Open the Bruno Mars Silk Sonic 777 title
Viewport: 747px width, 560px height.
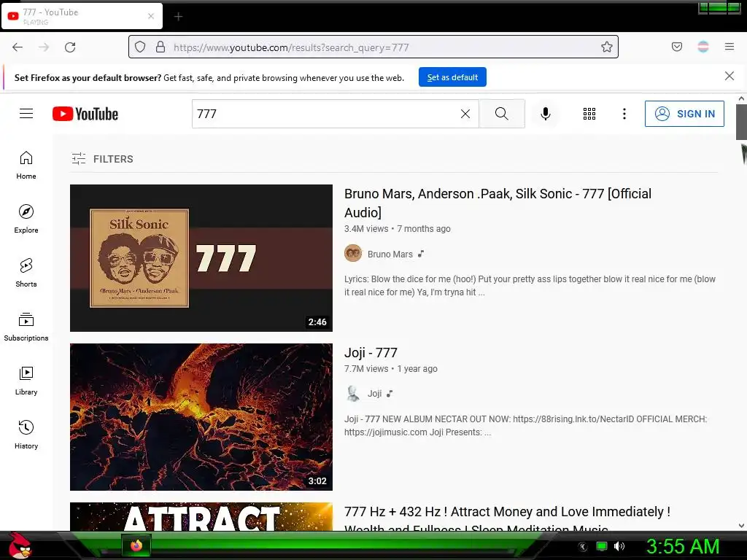coord(498,203)
